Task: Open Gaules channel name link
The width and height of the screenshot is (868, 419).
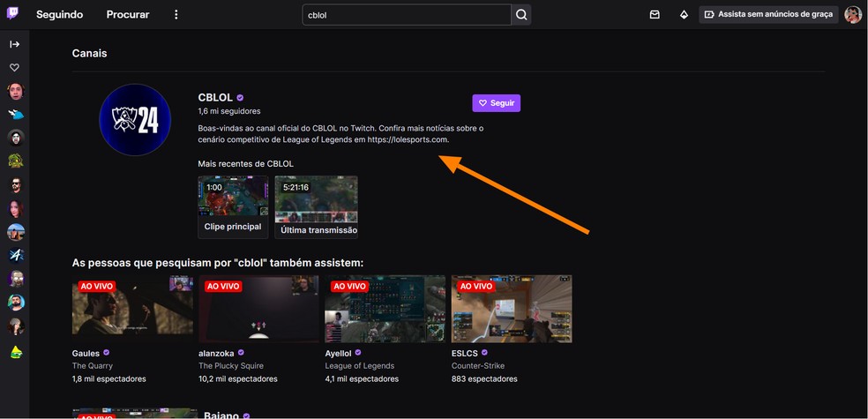Action: pos(86,353)
